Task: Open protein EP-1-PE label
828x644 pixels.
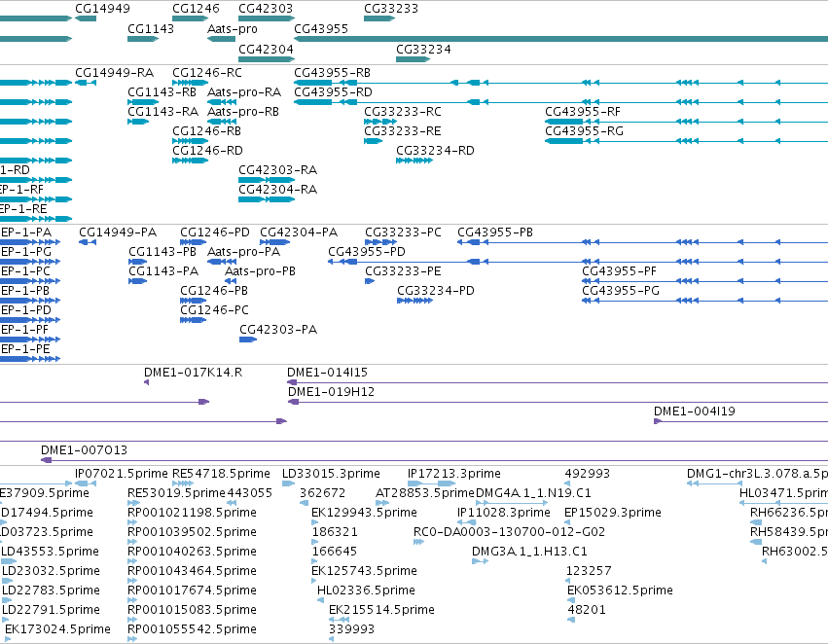Action: point(25,349)
